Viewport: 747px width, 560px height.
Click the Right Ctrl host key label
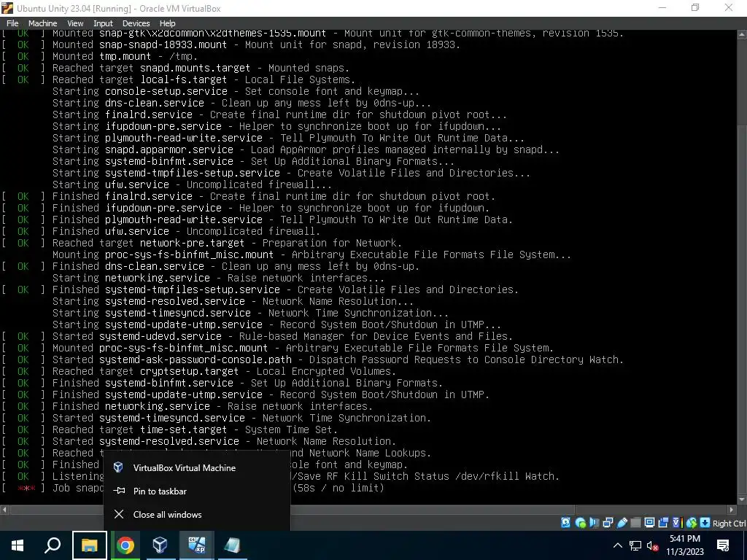(729, 524)
